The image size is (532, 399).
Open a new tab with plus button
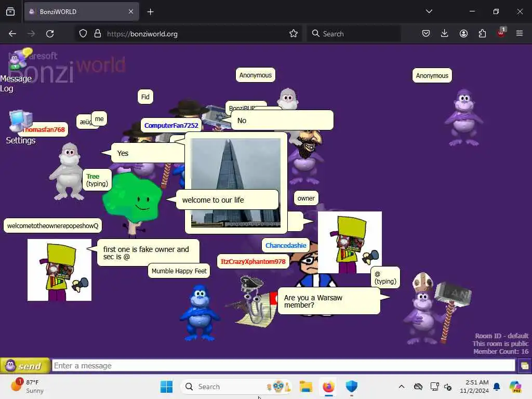[150, 12]
